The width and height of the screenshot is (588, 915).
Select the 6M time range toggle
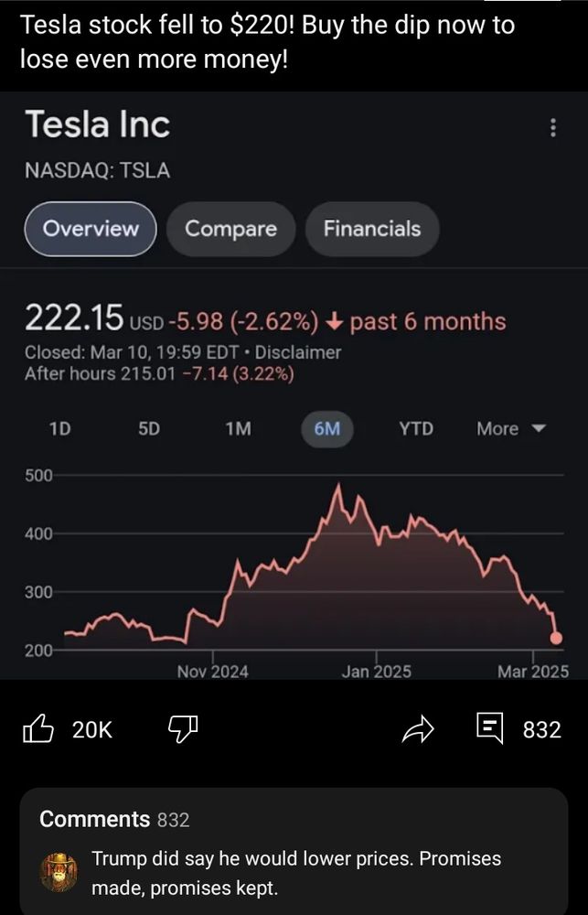pyautogui.click(x=326, y=428)
